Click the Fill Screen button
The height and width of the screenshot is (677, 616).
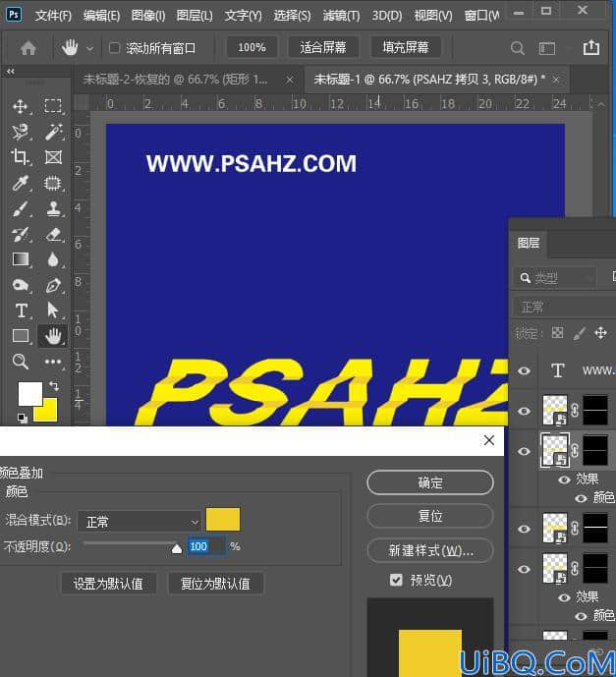(406, 47)
